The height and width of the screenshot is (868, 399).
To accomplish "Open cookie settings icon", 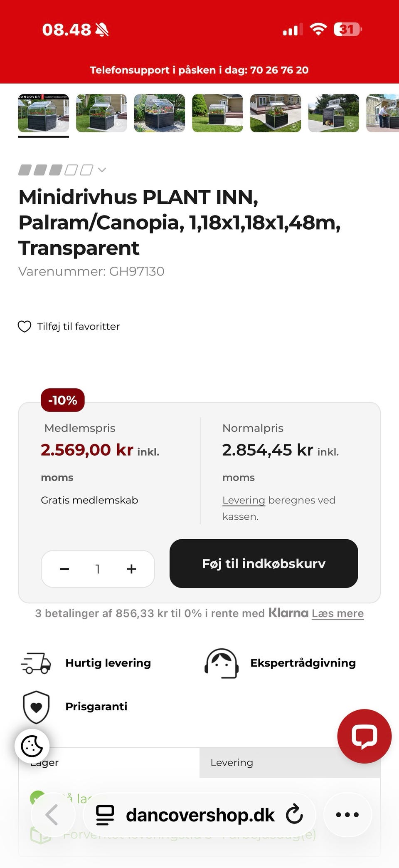I will [32, 746].
